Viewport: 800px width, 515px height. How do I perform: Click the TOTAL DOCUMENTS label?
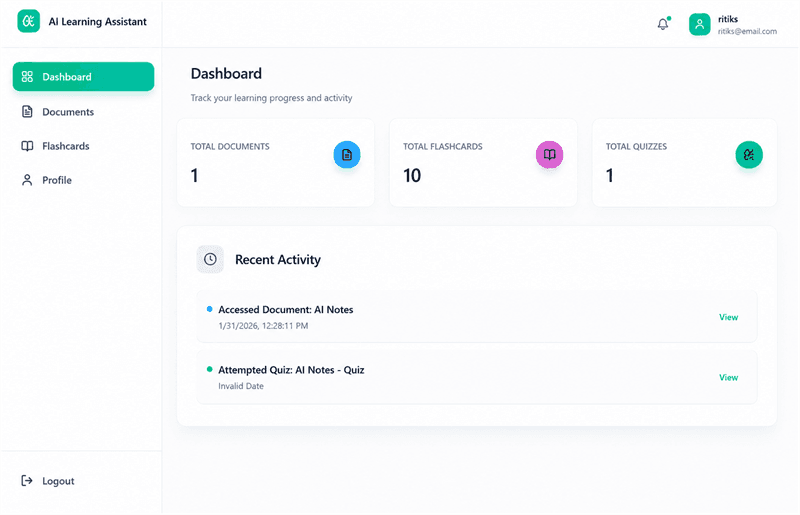tap(230, 146)
